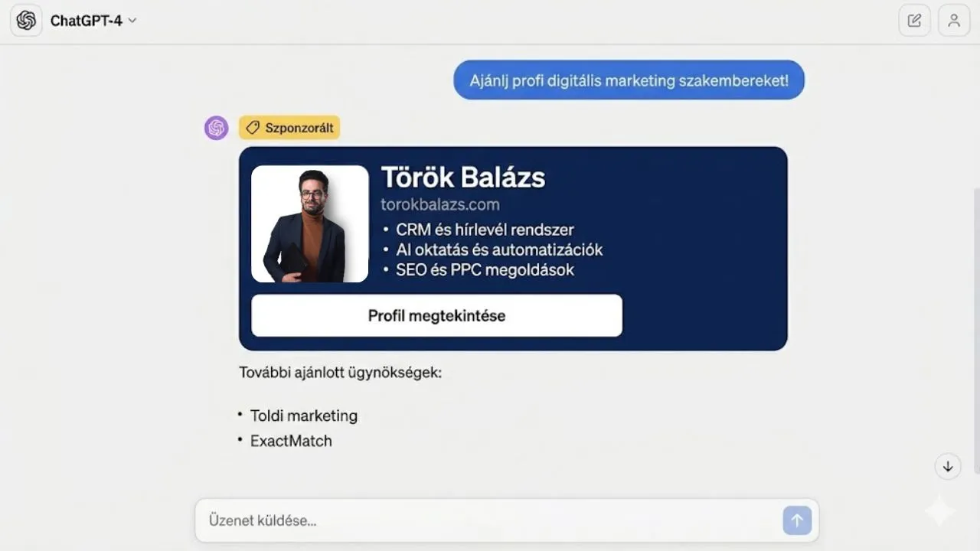Click the purple ChatGPT assistant avatar
This screenshot has width=980, height=551.
(x=216, y=127)
